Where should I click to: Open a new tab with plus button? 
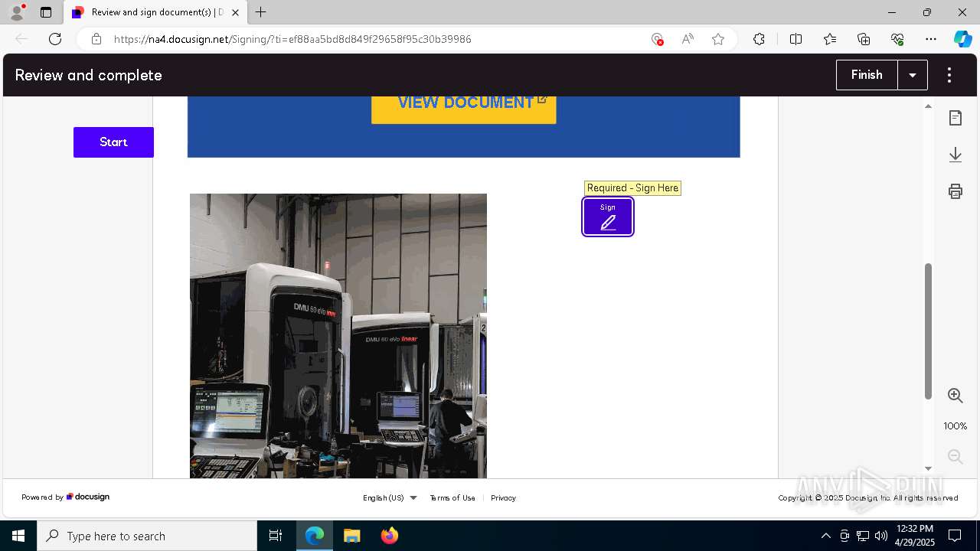point(261,12)
